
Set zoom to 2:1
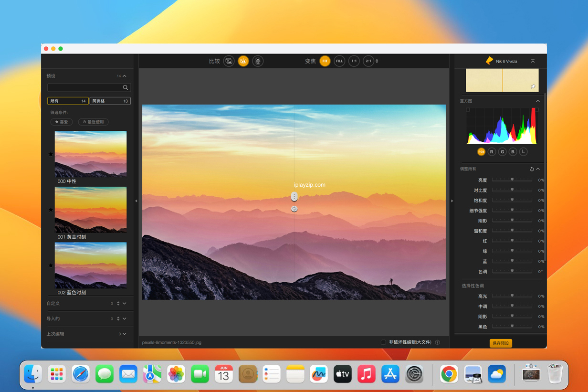[368, 61]
